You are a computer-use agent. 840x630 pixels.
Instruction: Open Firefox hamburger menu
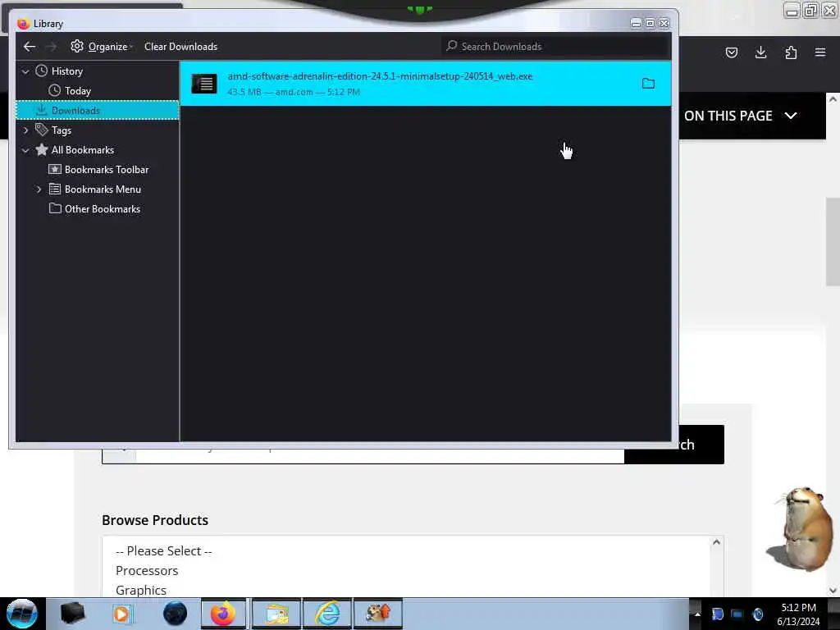click(x=820, y=52)
